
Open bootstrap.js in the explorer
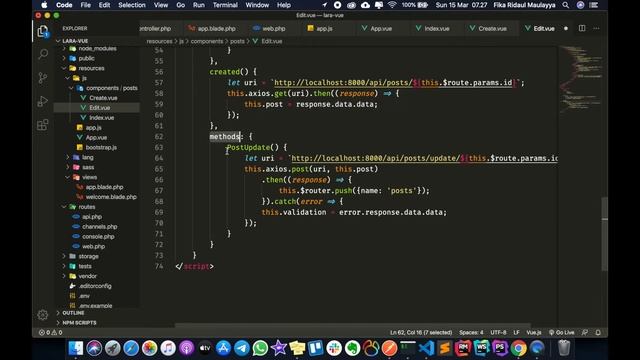pos(101,147)
